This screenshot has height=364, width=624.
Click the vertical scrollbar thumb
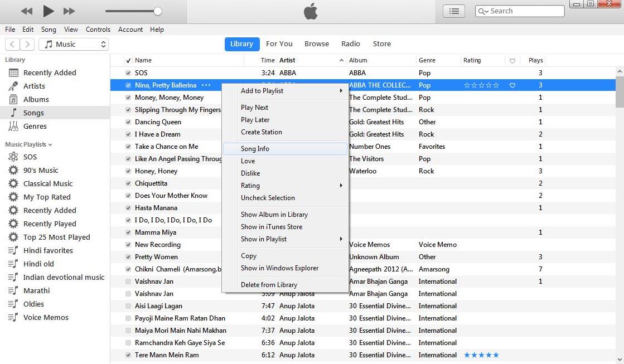tap(620, 93)
